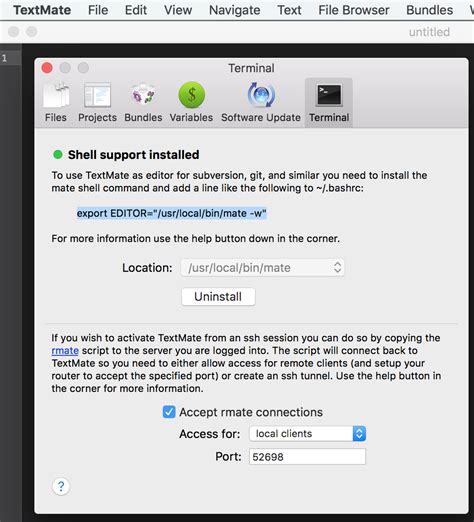474x522 pixels.
Task: Open the Bundles preferences pane
Action: click(x=143, y=102)
